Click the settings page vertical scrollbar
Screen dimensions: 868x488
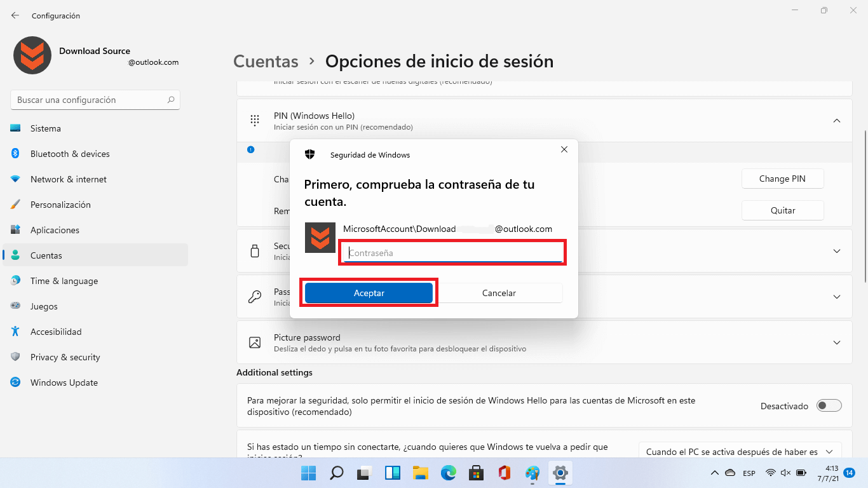tap(864, 207)
